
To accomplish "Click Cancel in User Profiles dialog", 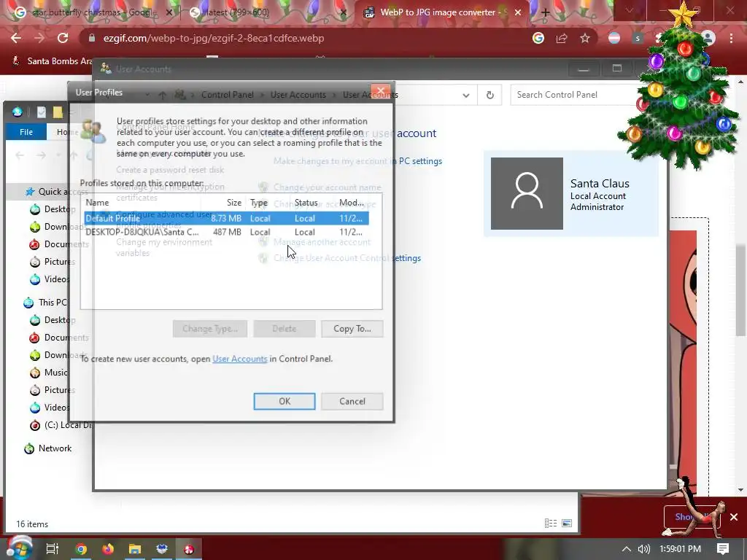I will [352, 402].
